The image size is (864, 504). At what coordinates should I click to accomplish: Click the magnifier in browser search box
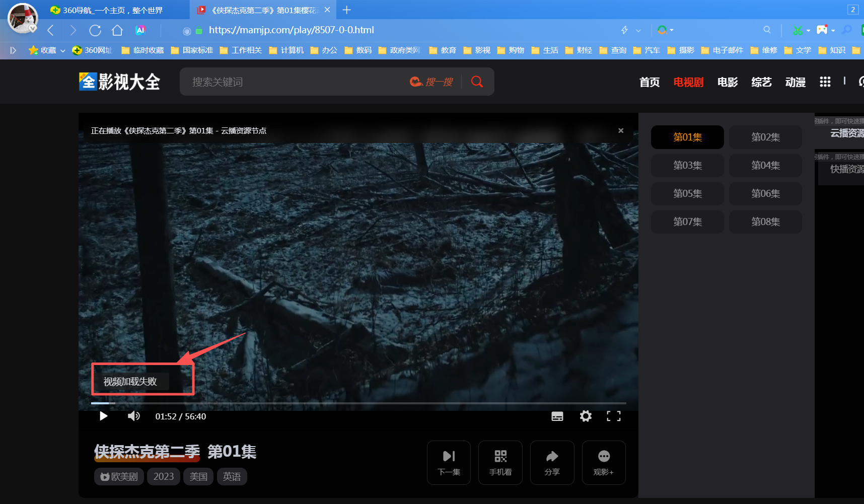tap(767, 30)
